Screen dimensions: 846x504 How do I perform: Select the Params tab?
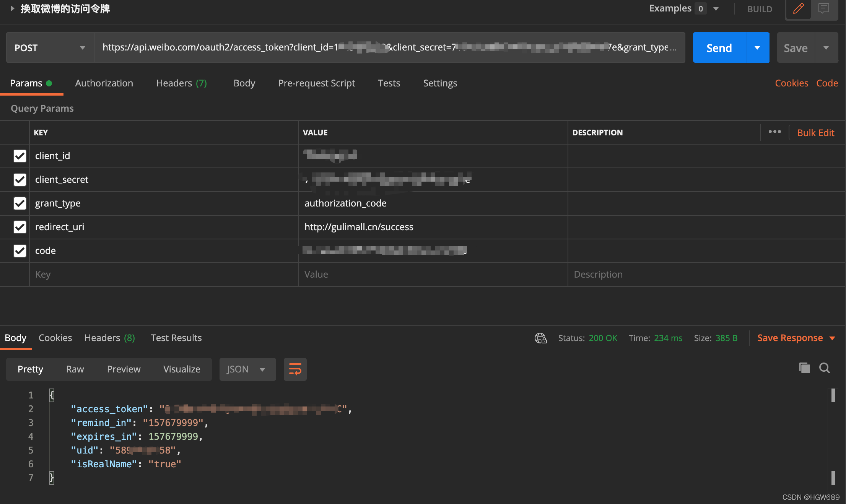(31, 83)
